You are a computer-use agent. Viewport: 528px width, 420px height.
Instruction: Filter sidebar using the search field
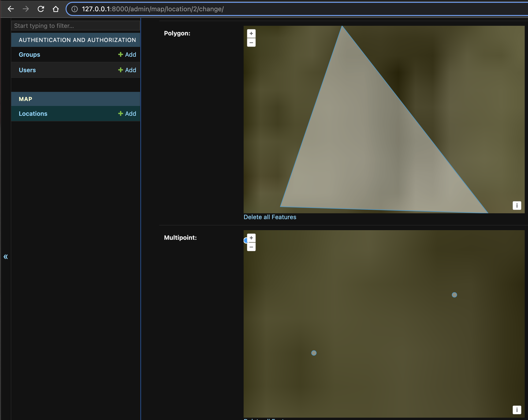coord(75,26)
